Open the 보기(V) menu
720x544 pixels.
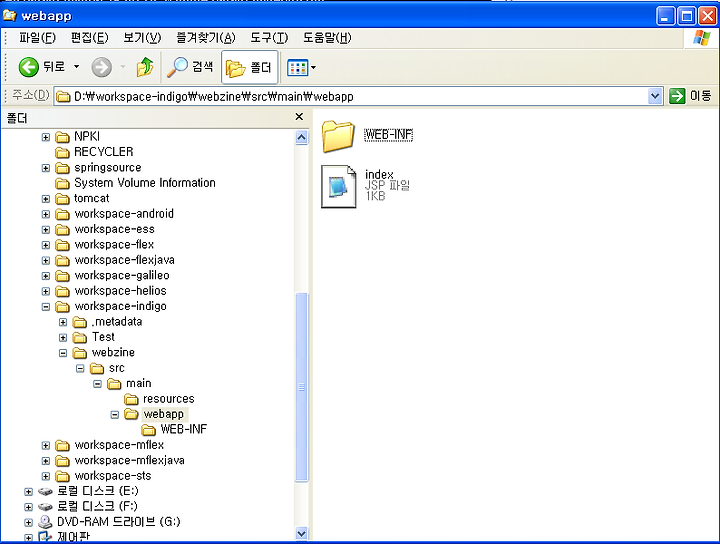tap(142, 38)
